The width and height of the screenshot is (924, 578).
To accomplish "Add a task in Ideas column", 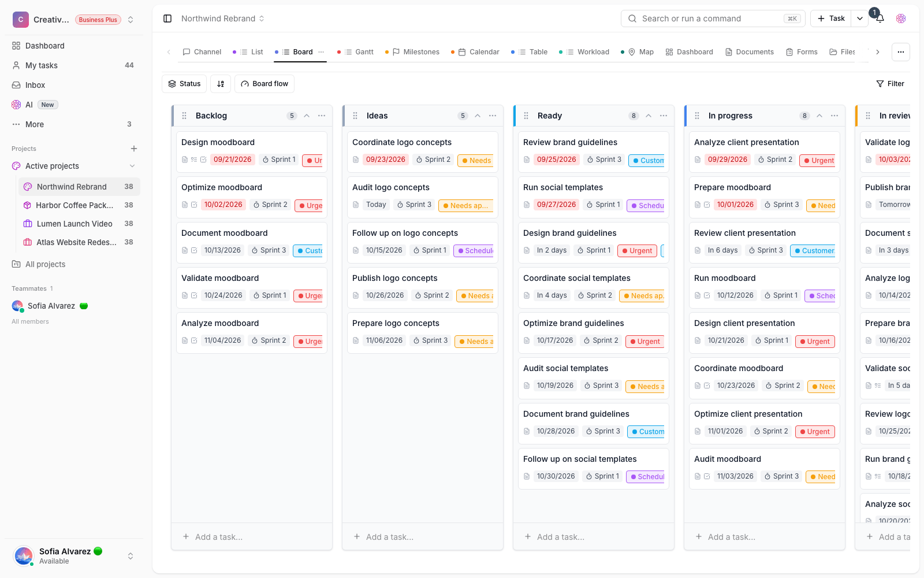I will click(422, 537).
